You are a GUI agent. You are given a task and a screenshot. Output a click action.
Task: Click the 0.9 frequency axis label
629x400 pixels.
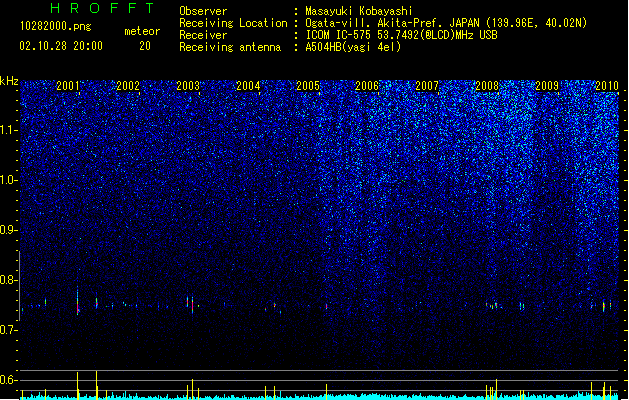click(9, 230)
